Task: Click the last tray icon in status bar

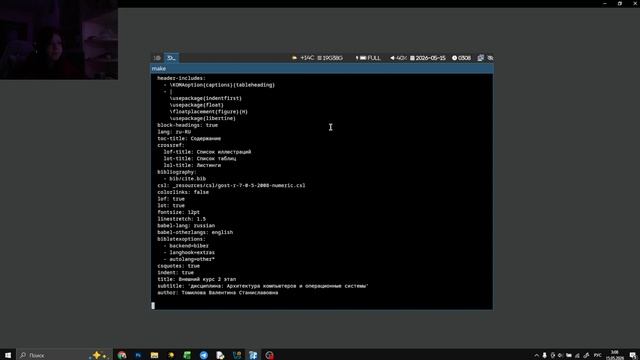Action: pos(490,58)
